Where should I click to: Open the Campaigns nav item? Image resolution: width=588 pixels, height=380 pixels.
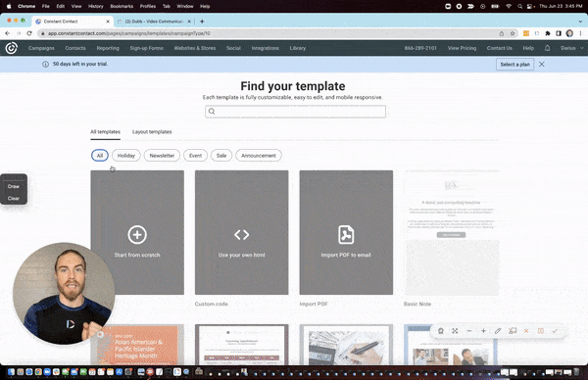tap(41, 48)
